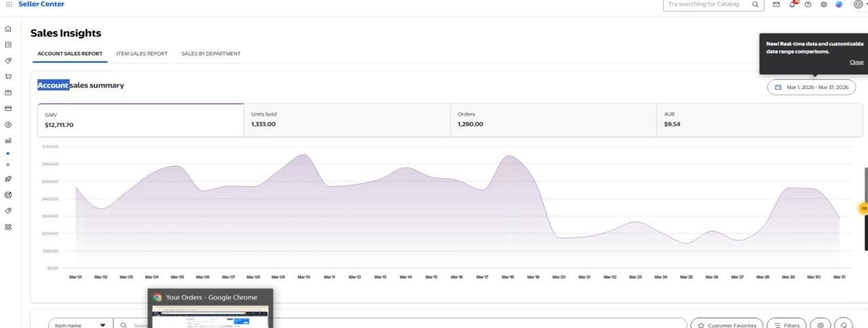868x328 pixels.
Task: Click the magnifier icon in Catalog search
Action: coord(755,4)
